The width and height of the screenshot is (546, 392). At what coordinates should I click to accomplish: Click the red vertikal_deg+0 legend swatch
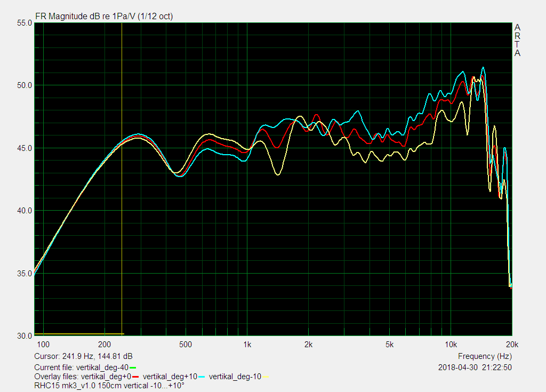click(x=135, y=377)
